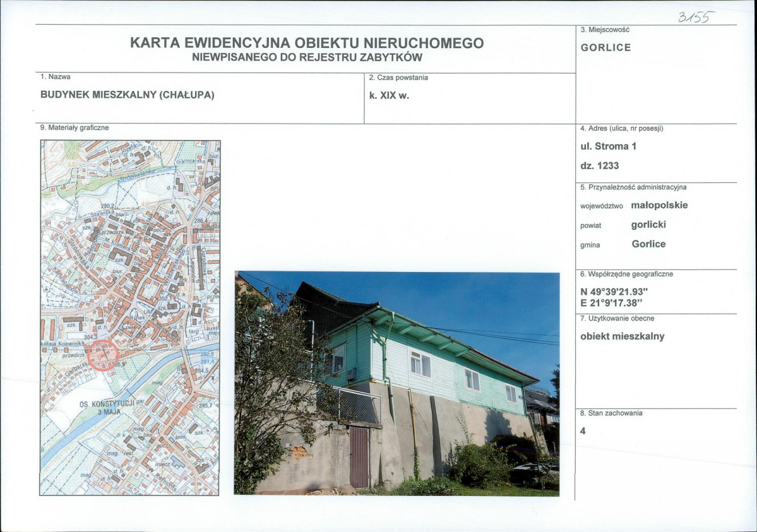The image size is (757, 532).
Task: Select '8. Stan zachowania' label
Action: [x=611, y=413]
